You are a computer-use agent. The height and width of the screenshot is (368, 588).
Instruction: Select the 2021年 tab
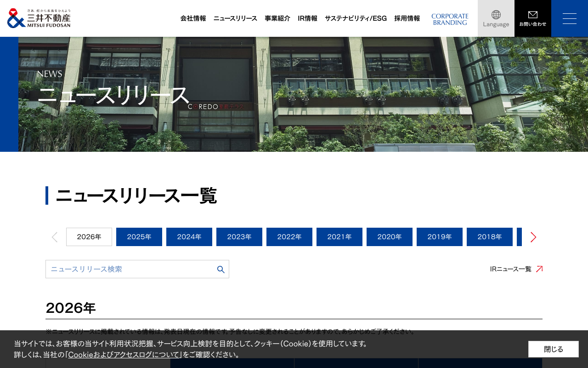click(339, 237)
